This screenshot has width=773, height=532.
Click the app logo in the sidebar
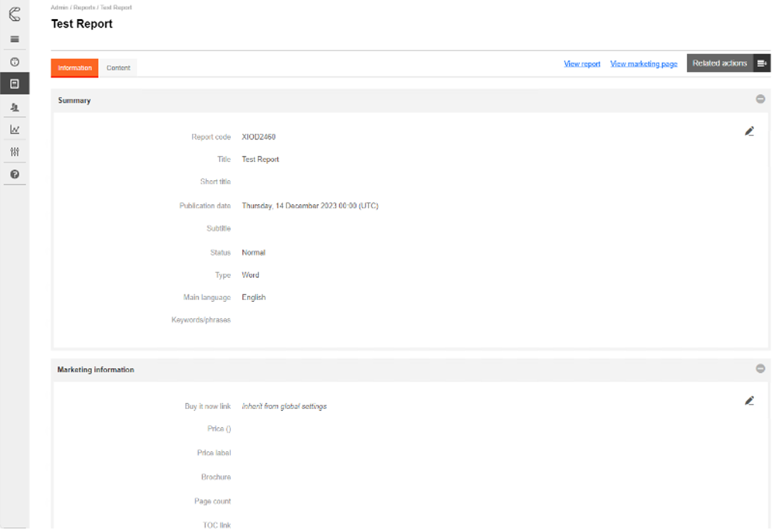coord(14,14)
